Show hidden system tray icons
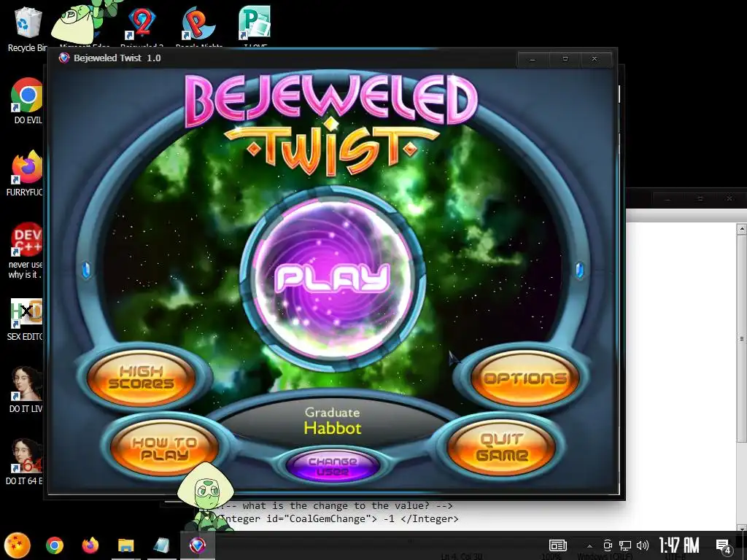Viewport: 747px width, 560px height. click(x=589, y=545)
